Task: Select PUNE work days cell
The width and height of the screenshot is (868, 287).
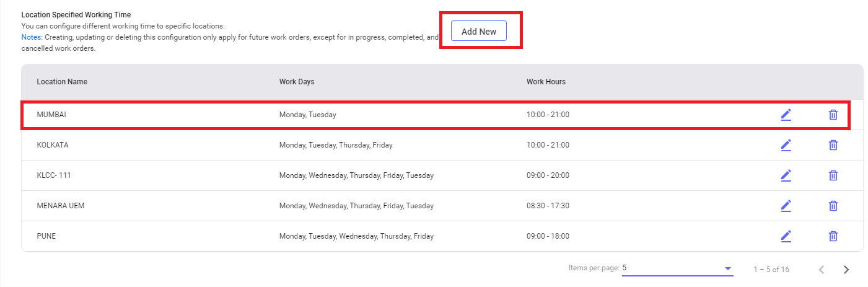Action: (356, 236)
